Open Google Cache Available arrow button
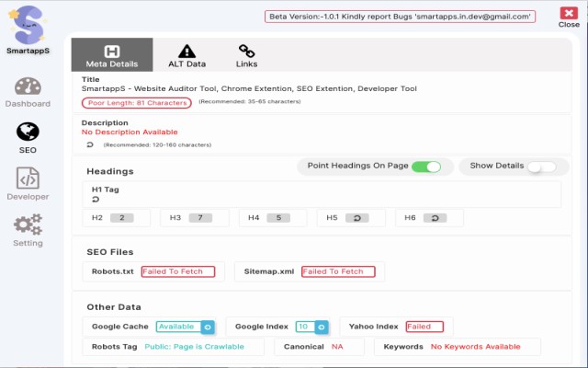588x368 pixels. [x=208, y=327]
